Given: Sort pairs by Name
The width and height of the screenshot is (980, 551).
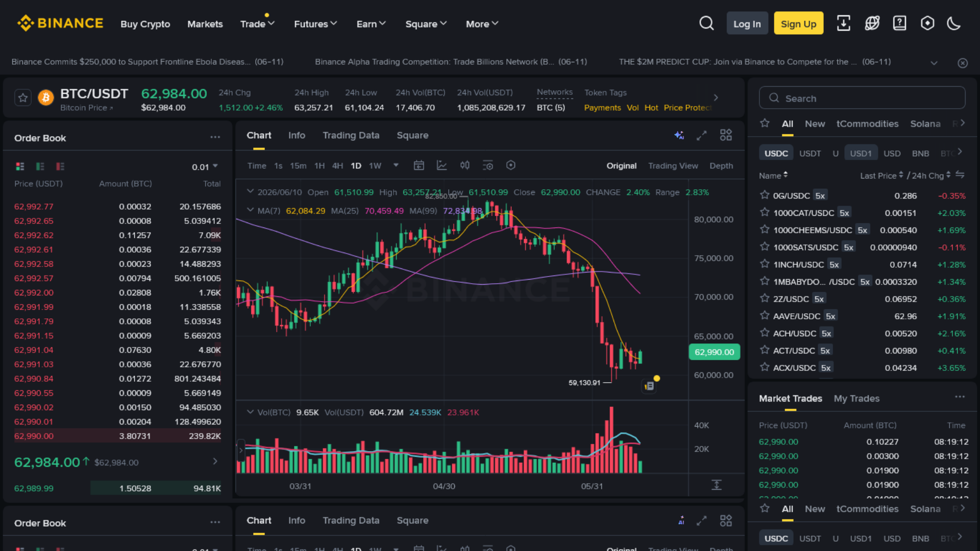Looking at the screenshot, I should click(x=773, y=176).
